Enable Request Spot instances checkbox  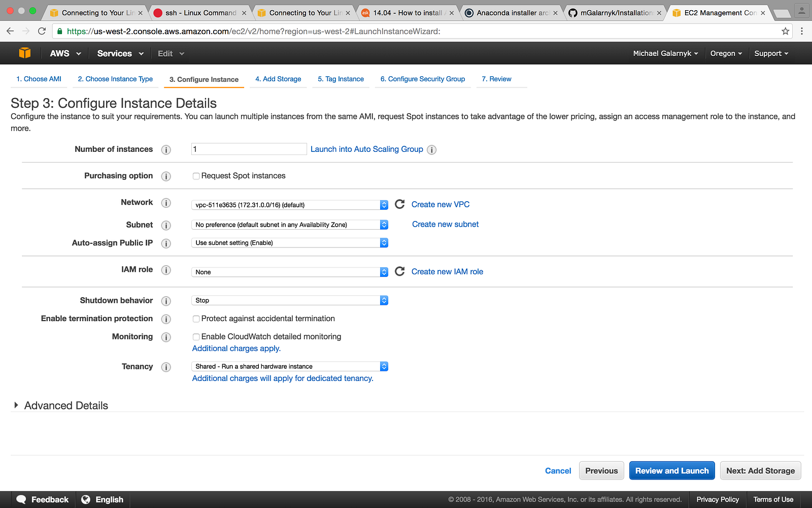click(196, 176)
